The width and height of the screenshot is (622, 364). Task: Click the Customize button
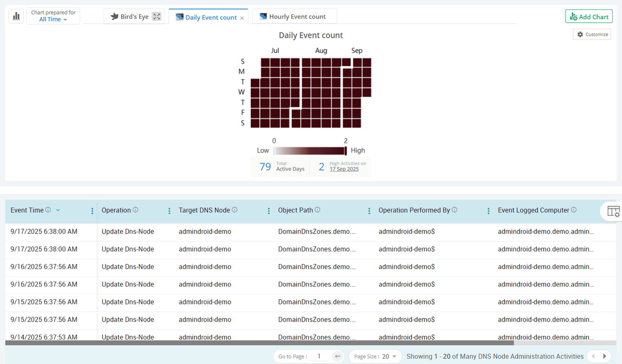click(x=592, y=34)
